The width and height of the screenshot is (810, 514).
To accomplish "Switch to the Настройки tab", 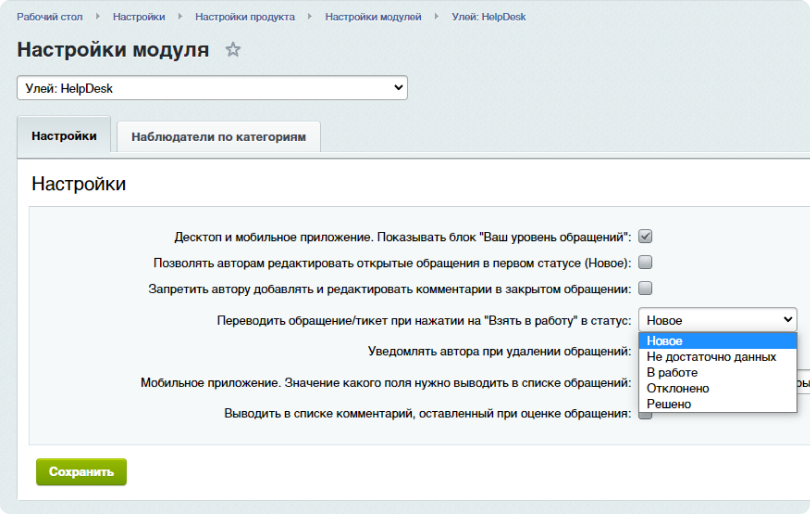I will pyautogui.click(x=64, y=136).
